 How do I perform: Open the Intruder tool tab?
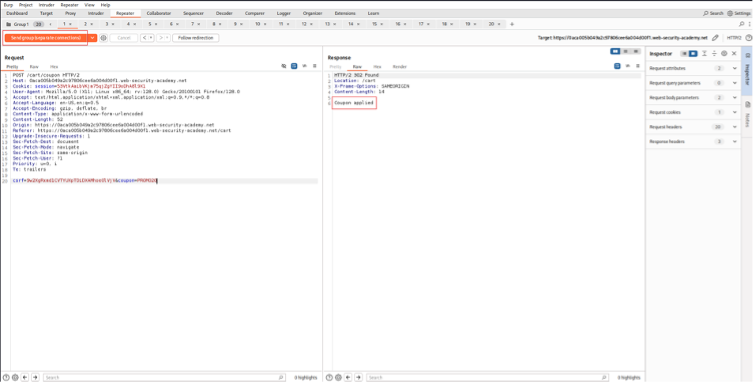click(x=96, y=13)
